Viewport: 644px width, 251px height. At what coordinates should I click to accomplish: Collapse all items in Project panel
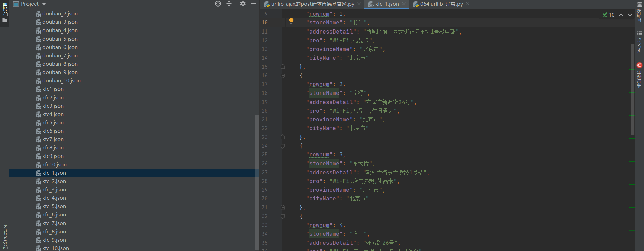coord(229,4)
